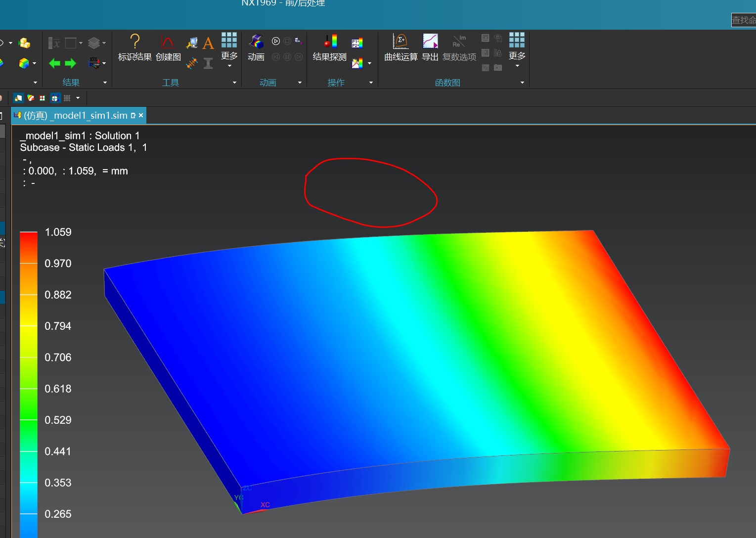Image resolution: width=756 pixels, height=538 pixels.
Task: Click the gray rectangle view icon
Action: coord(71,43)
